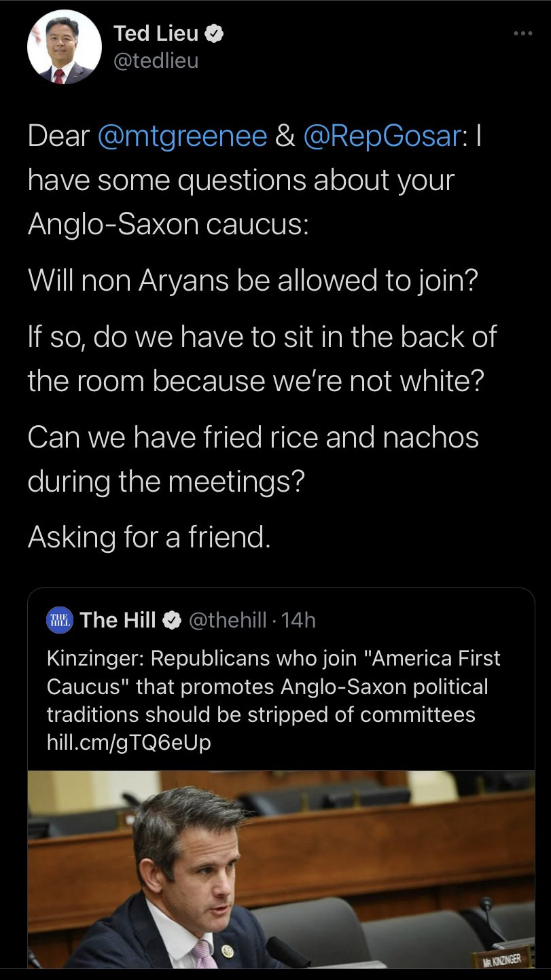Screen dimensions: 551x980
Task: Select the @tedlieu handle
Action: pyautogui.click(x=156, y=61)
